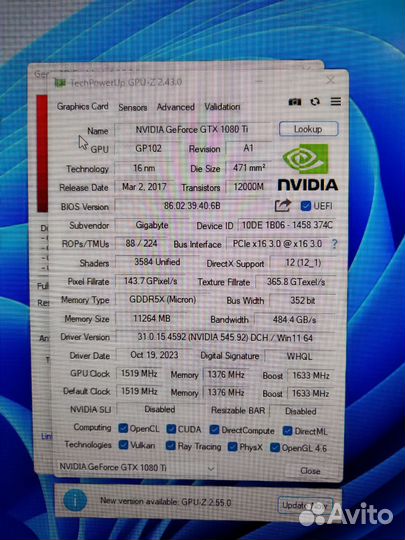Click the Resizable BAR value Disabled
Image resolution: width=405 pixels, height=540 pixels.
[x=301, y=411]
